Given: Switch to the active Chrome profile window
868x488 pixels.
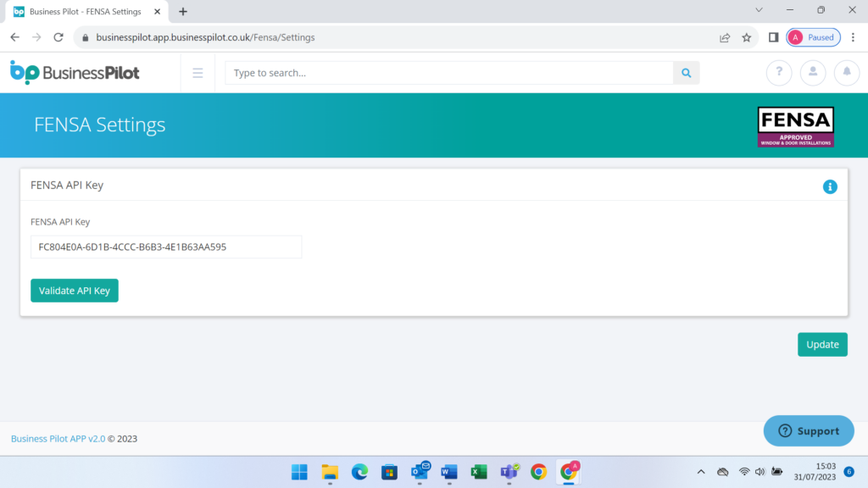Looking at the screenshot, I should [569, 472].
